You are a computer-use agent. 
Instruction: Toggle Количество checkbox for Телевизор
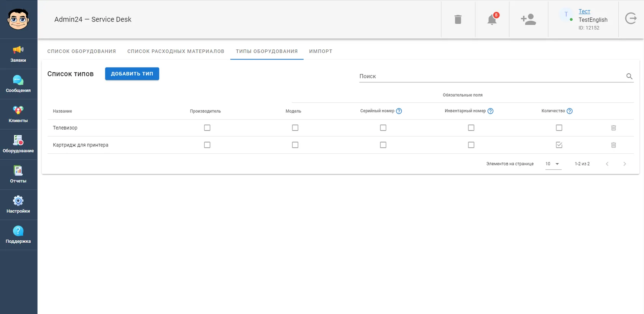pyautogui.click(x=559, y=128)
